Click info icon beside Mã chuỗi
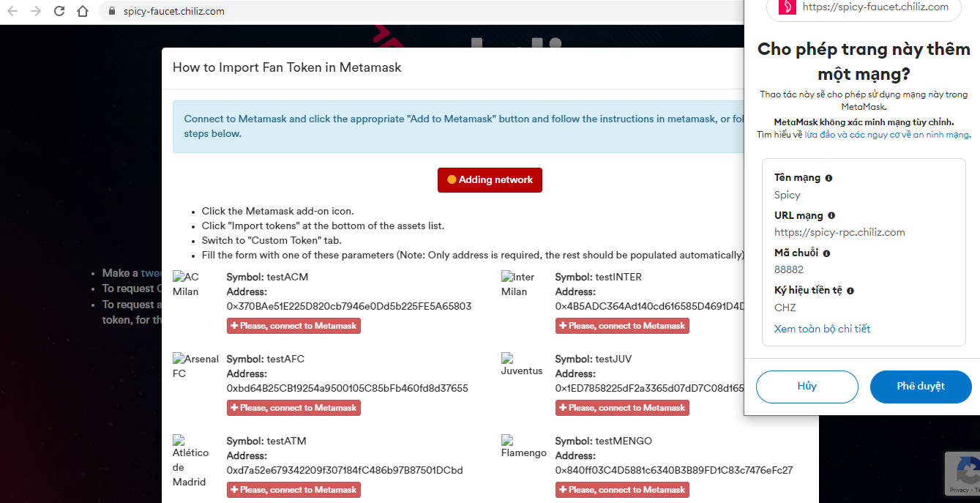The height and width of the screenshot is (503, 980). click(x=826, y=253)
